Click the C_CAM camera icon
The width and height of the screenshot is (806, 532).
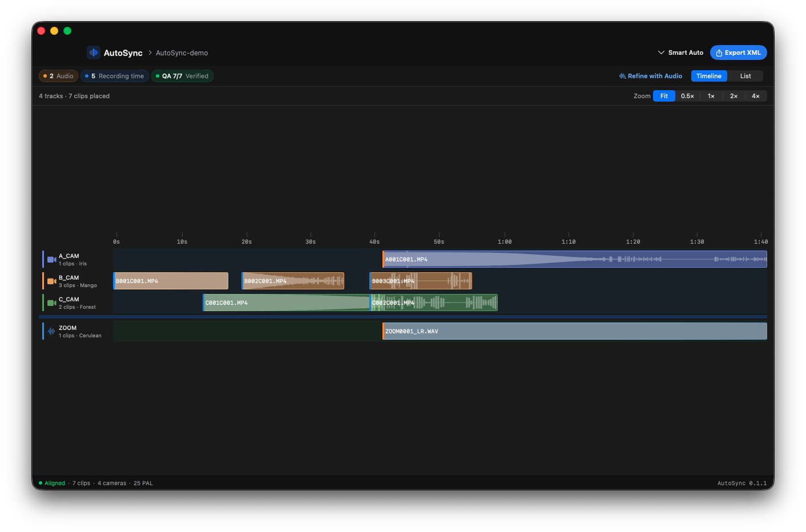51,303
